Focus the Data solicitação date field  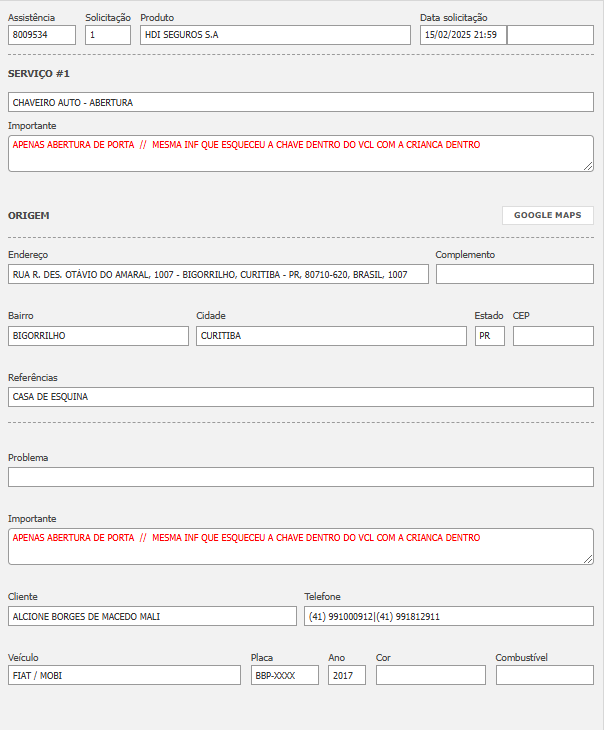pos(463,35)
